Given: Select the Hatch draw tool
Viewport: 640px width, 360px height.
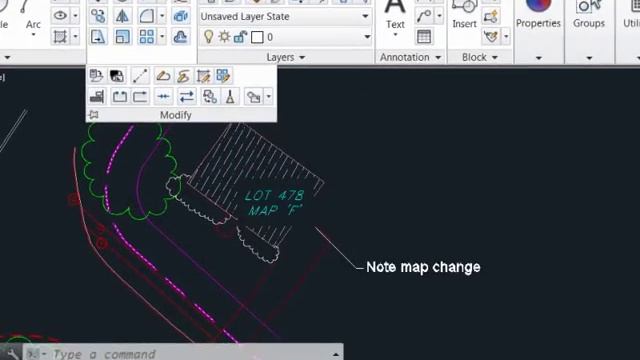Looking at the screenshot, I should pyautogui.click(x=60, y=37).
